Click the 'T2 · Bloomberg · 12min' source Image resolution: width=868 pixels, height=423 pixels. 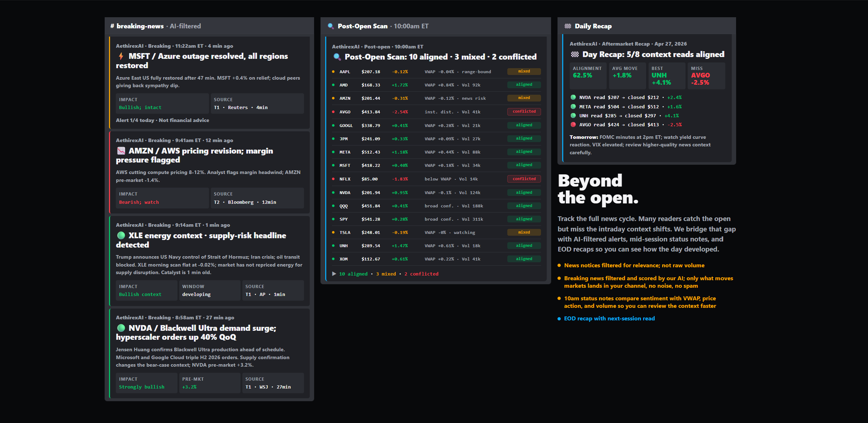click(245, 202)
